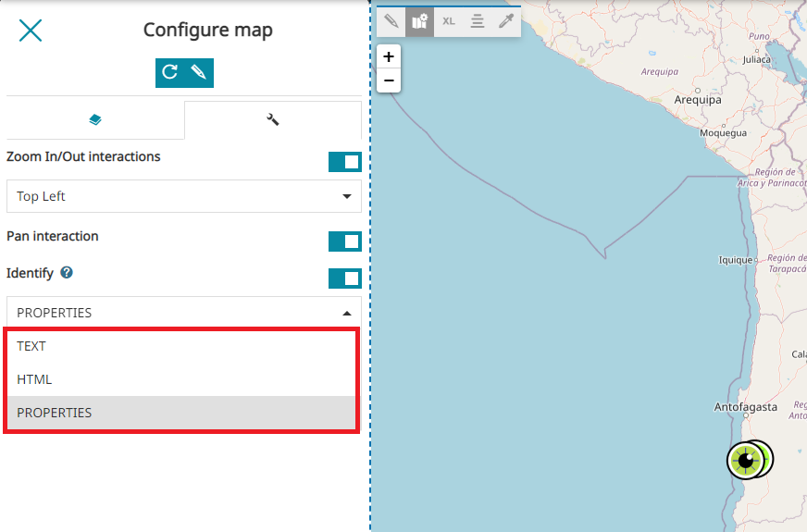Screen dimensions: 807x532
Task: Switch to the layers tab
Action: coord(95,120)
